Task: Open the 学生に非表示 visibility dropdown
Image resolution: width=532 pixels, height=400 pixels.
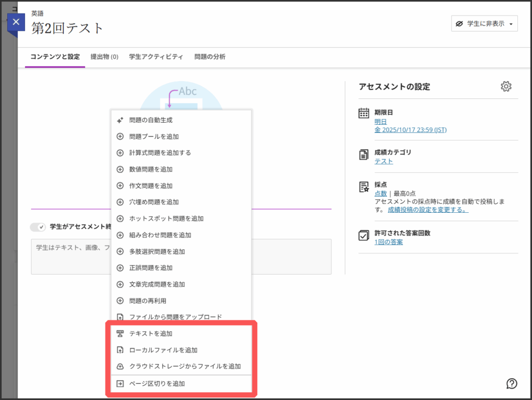Action: (484, 24)
